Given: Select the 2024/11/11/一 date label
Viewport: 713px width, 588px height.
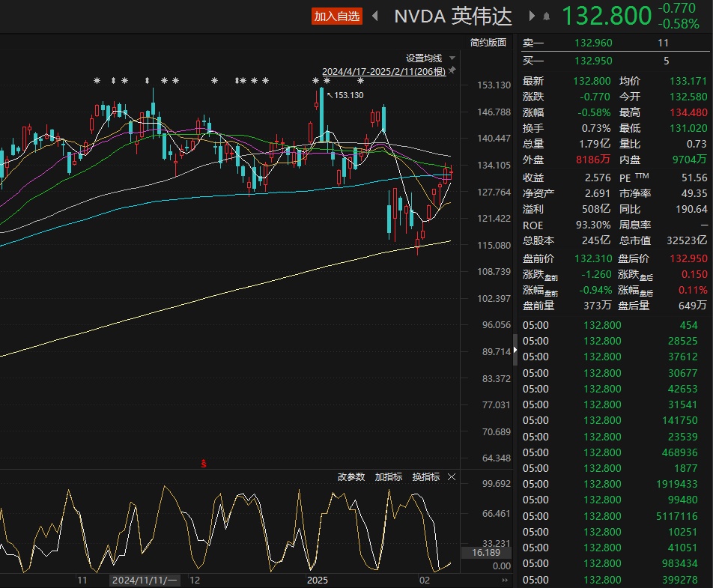Looking at the screenshot, I should point(145,581).
